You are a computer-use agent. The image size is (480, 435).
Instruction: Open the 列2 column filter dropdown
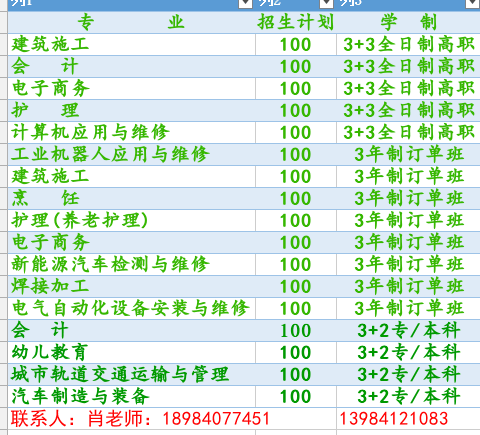(x=326, y=3)
